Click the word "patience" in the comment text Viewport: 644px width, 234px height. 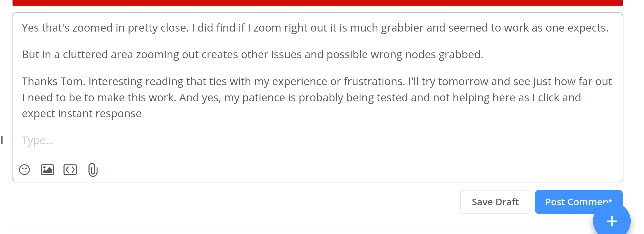pyautogui.click(x=264, y=98)
